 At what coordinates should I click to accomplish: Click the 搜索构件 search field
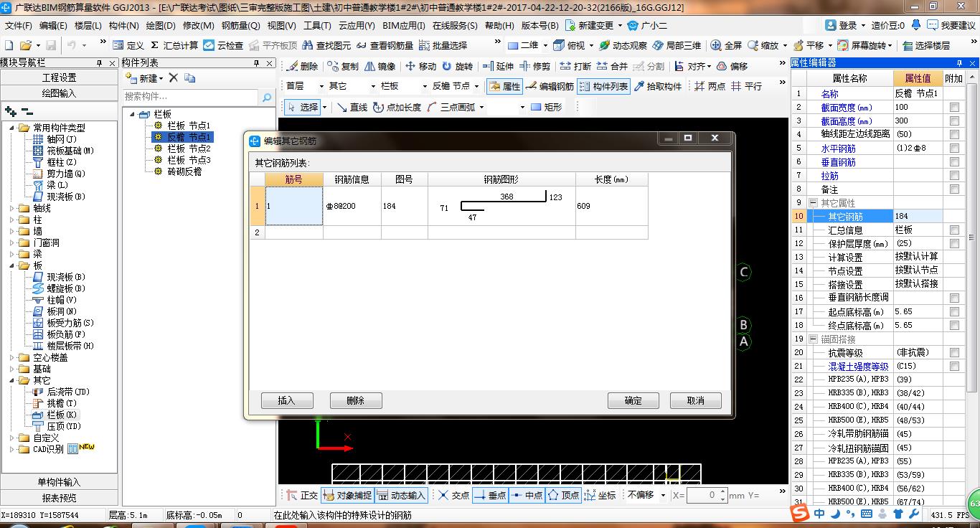[x=190, y=97]
